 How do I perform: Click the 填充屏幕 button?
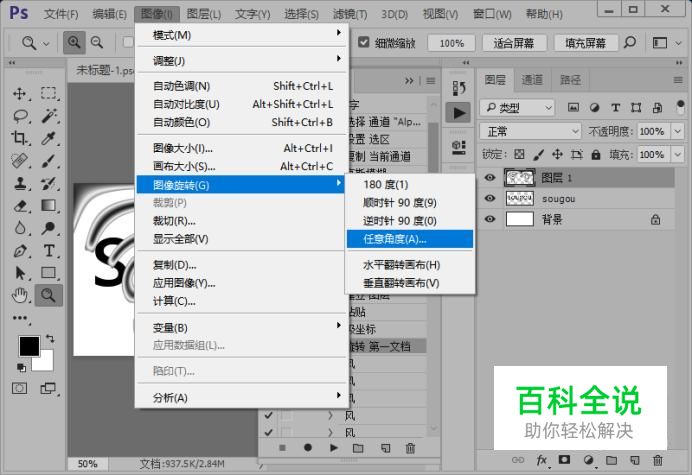click(x=586, y=43)
